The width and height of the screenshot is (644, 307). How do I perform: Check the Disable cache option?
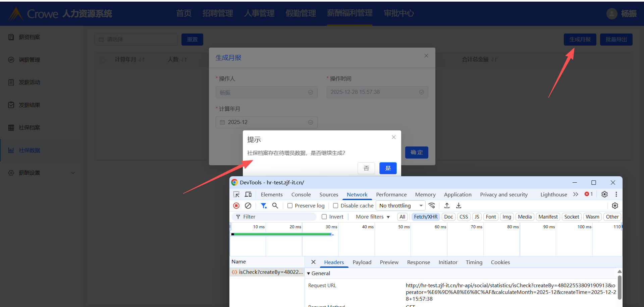[x=335, y=206]
